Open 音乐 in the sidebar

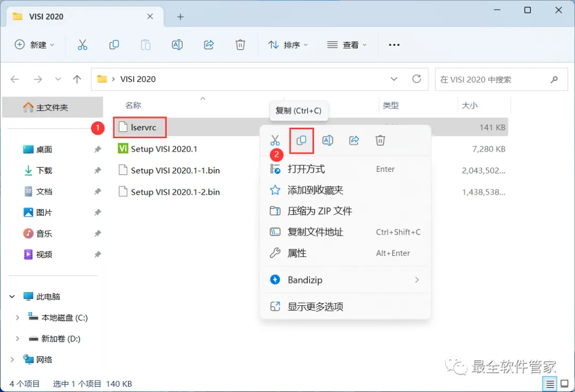coord(44,233)
